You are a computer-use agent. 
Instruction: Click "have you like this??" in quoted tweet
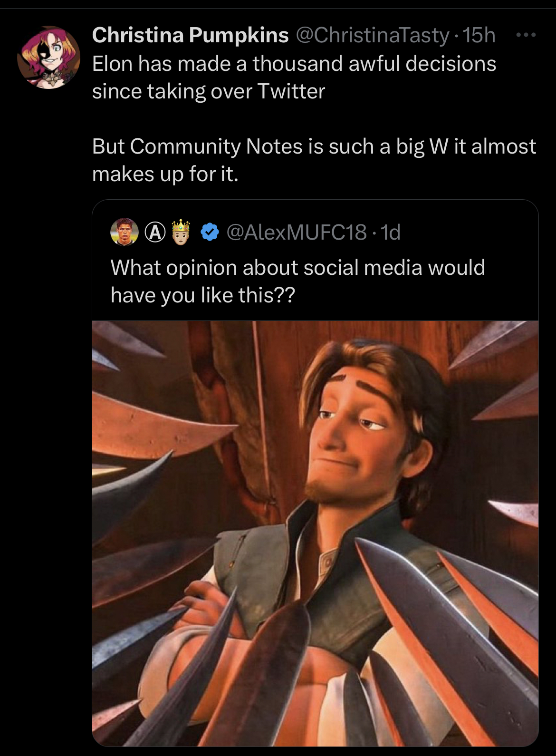pyautogui.click(x=203, y=296)
